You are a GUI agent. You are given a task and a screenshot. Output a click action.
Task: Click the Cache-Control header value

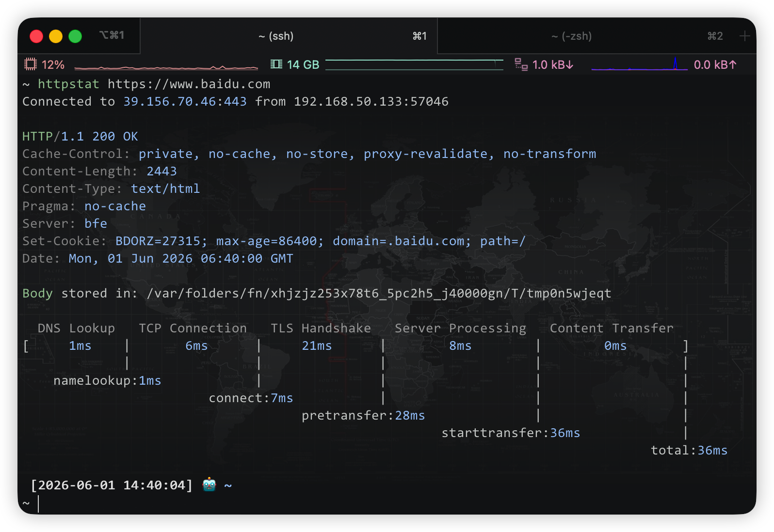pyautogui.click(x=367, y=154)
